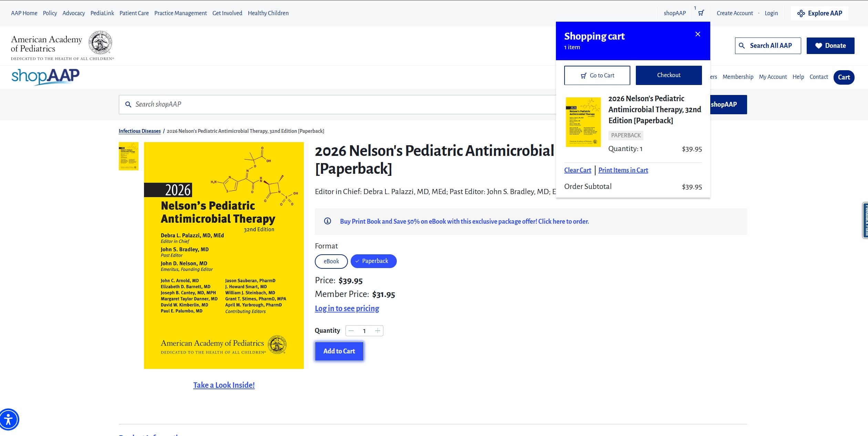Open the Infectious Diseases breadcrumb

point(139,131)
